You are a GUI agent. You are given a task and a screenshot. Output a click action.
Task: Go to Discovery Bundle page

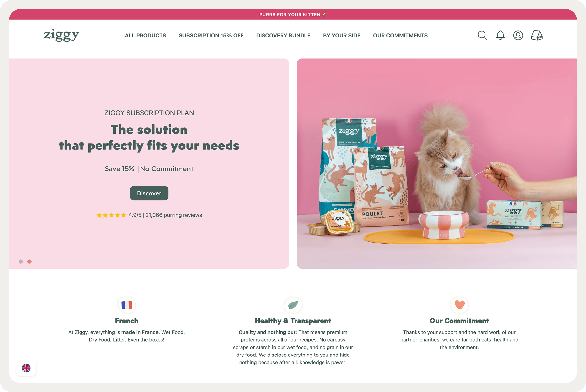283,36
